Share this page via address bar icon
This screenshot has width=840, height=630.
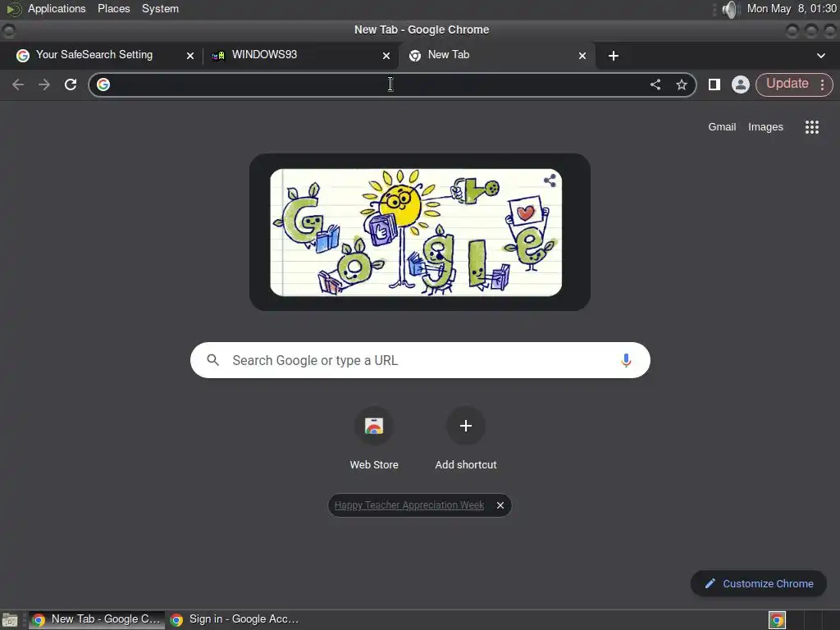tap(655, 84)
